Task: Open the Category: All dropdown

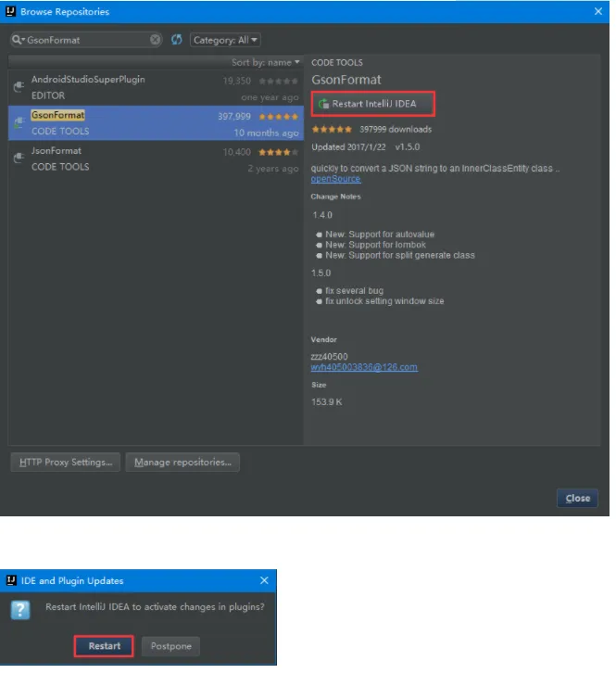Action: [x=225, y=40]
